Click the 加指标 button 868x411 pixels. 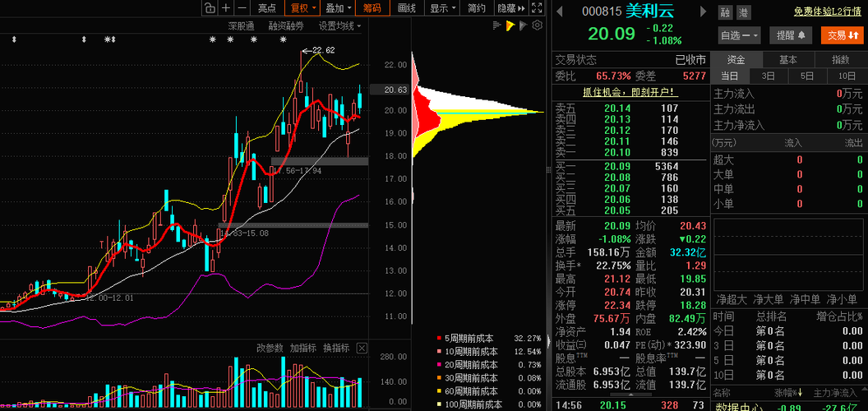click(x=303, y=348)
